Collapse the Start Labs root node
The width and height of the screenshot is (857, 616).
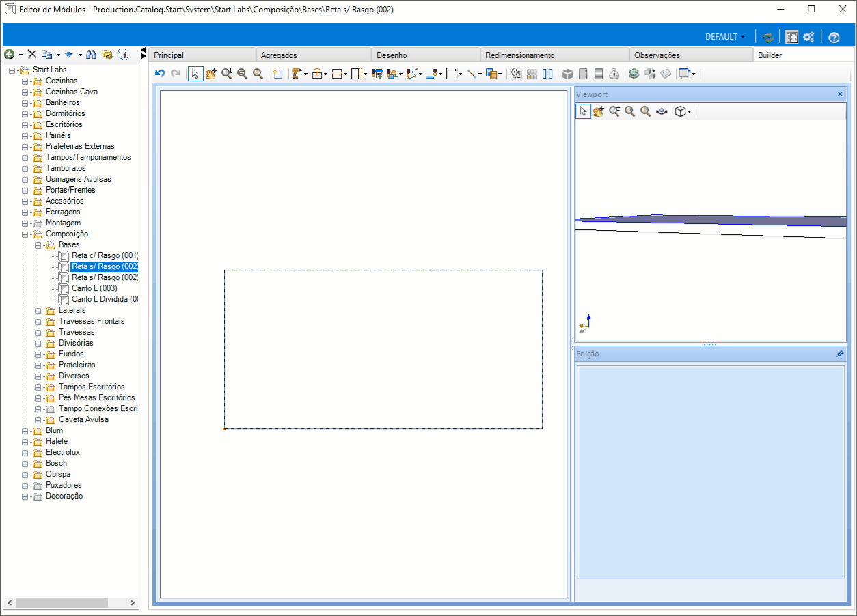pos(12,70)
